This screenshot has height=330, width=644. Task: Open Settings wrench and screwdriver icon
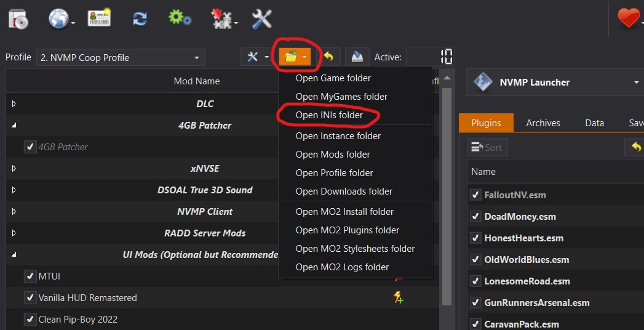[261, 19]
